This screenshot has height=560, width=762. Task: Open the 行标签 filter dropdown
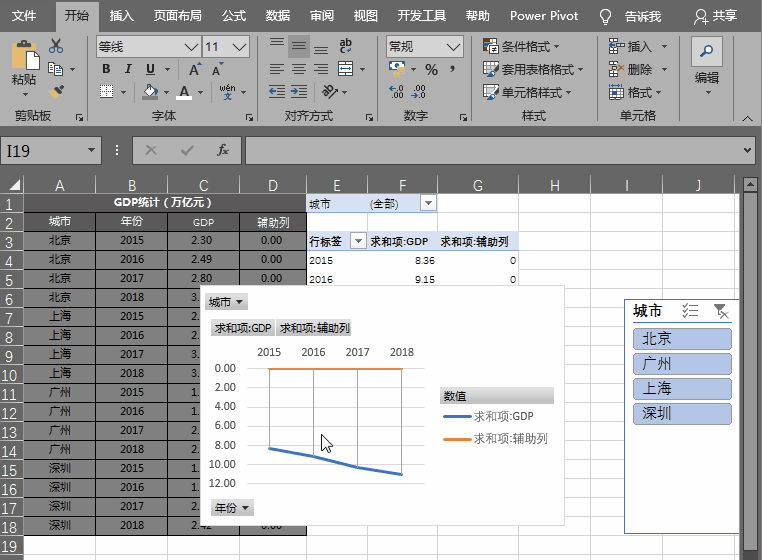tap(358, 241)
